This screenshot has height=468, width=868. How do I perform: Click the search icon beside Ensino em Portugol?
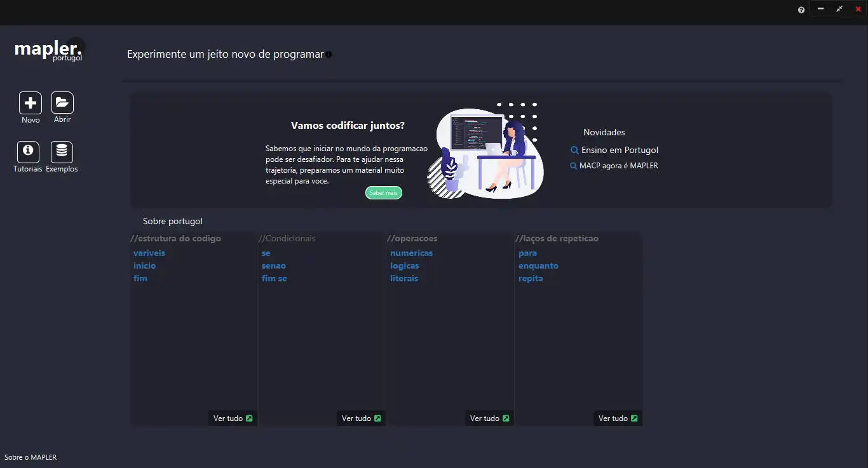coord(574,150)
